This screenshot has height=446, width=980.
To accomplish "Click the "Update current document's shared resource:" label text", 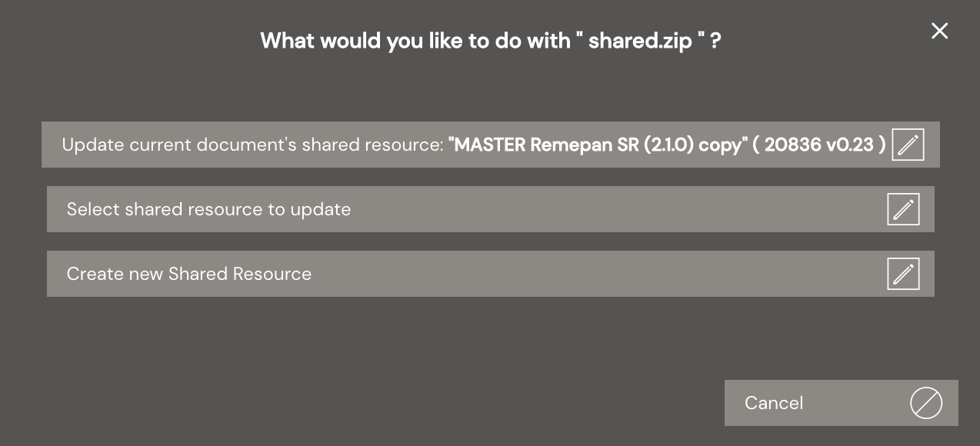I will tap(252, 145).
